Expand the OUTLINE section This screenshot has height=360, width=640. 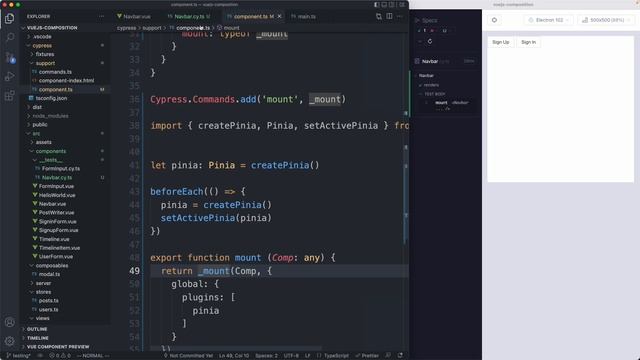click(x=65, y=329)
